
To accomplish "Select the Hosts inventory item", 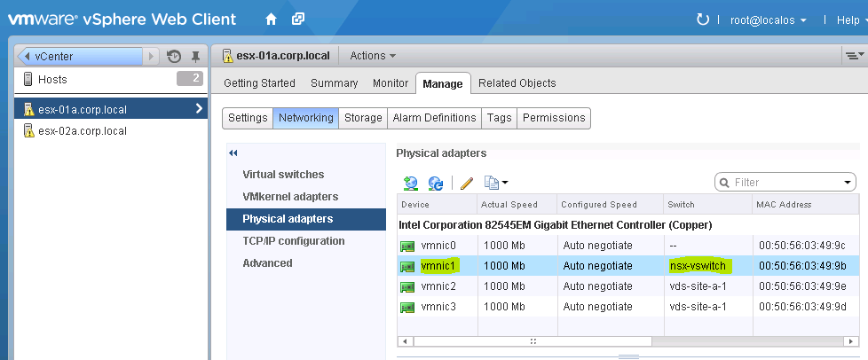I will coord(52,80).
